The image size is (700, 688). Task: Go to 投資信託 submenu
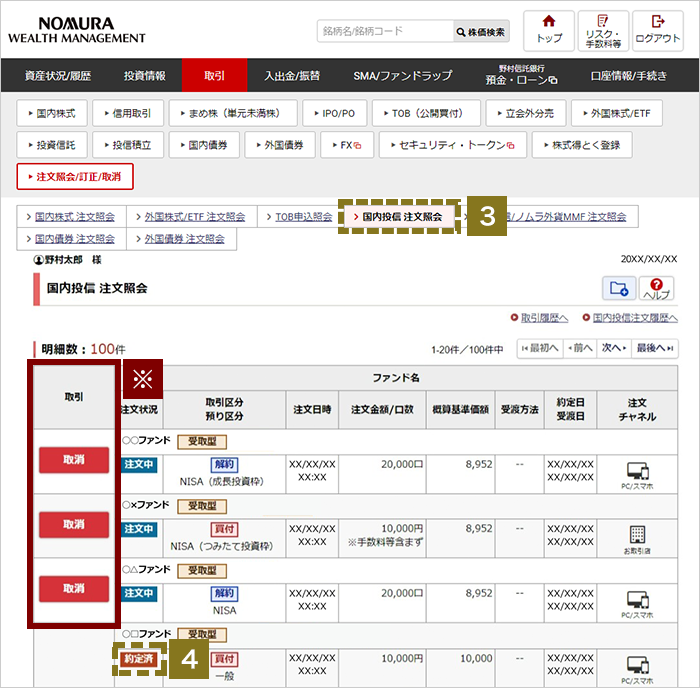[x=52, y=145]
